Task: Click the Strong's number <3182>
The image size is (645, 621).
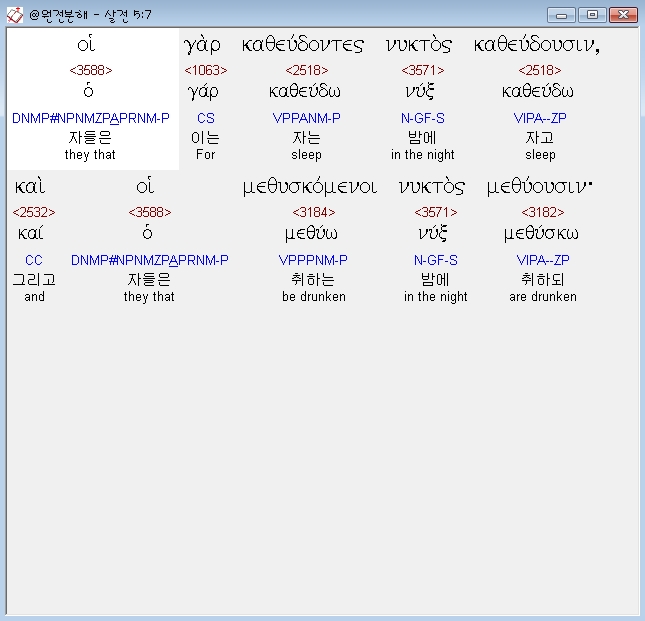Action: (x=543, y=212)
